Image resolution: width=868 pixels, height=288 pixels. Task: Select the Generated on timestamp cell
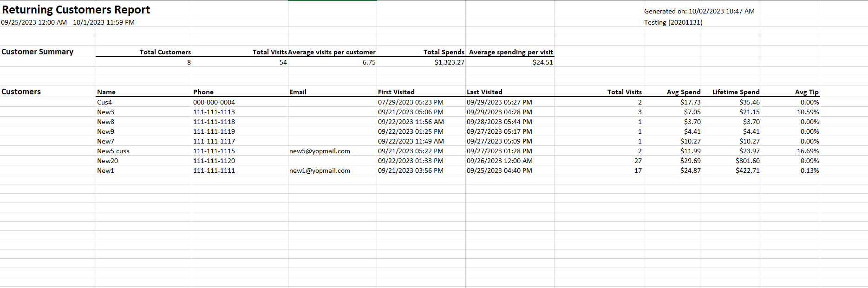[699, 11]
